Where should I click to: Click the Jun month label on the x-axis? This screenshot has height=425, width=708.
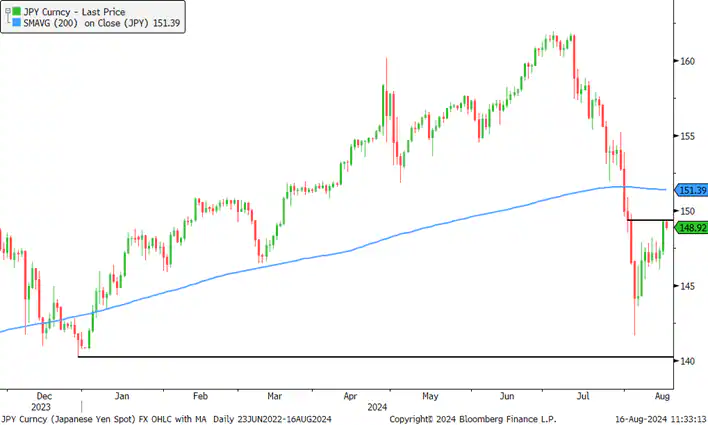pos(507,396)
